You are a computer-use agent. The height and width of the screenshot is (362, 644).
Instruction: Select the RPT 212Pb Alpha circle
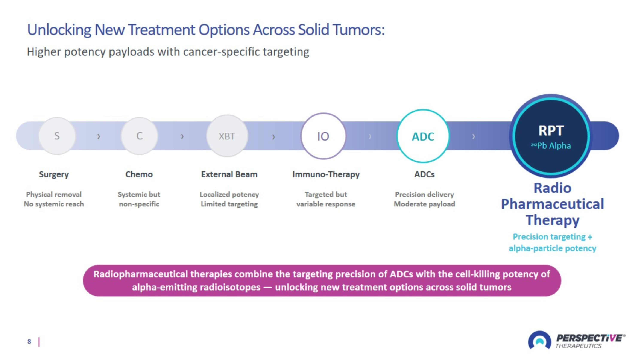pyautogui.click(x=551, y=136)
